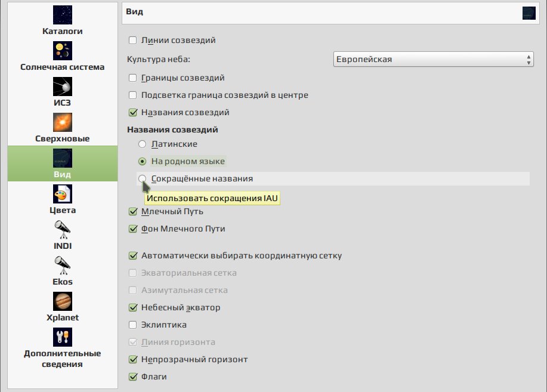The height and width of the screenshot is (392, 547).
Task: Enable the Границы созвездий checkbox
Action: click(x=132, y=78)
